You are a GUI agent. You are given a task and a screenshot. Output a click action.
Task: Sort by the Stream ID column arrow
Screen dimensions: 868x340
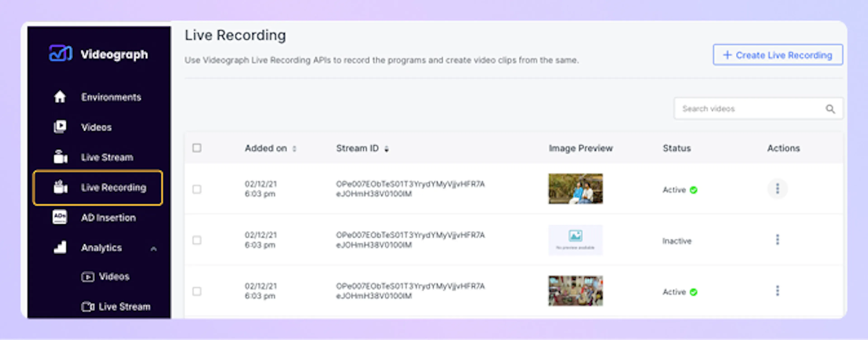[387, 149]
